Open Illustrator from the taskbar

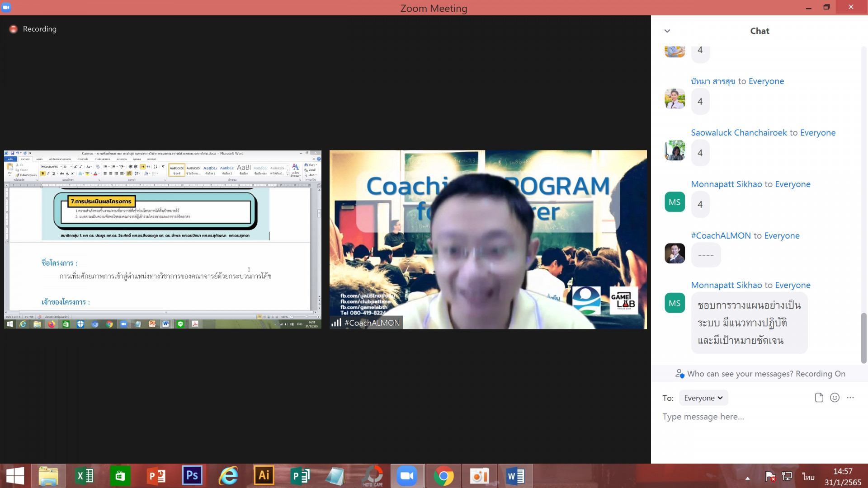(264, 476)
